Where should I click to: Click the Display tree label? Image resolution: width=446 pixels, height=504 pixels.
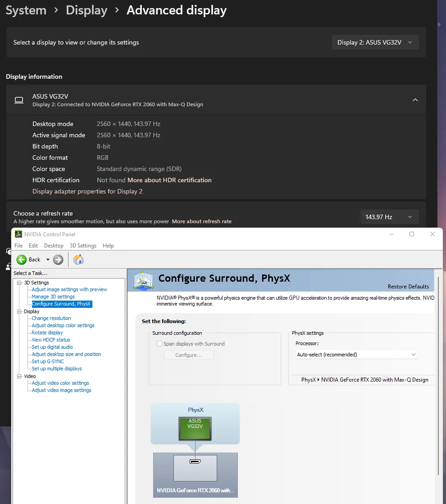tap(32, 311)
